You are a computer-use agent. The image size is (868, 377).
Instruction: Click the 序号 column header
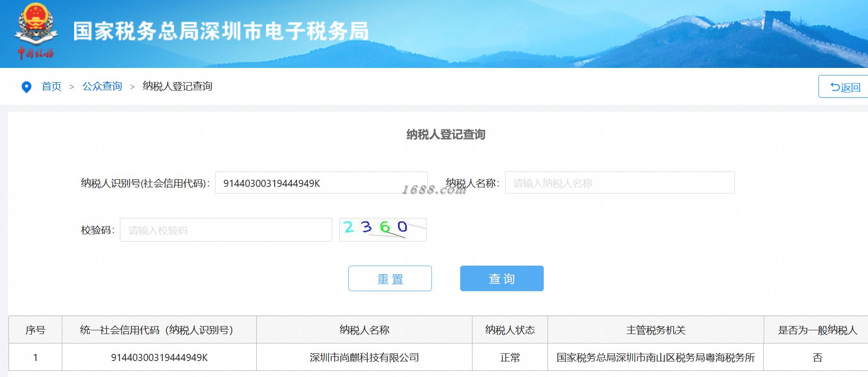click(35, 330)
